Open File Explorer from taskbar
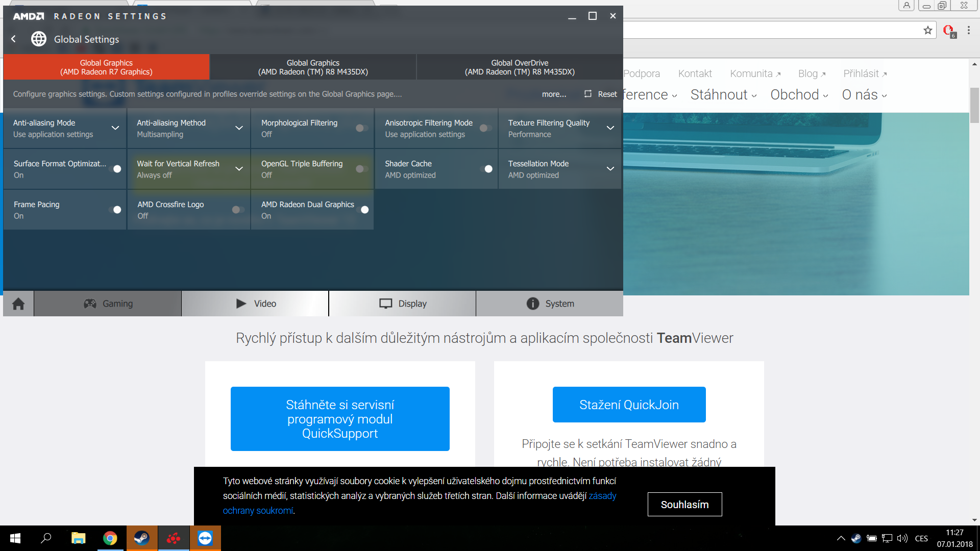This screenshot has width=980, height=551. (78, 538)
